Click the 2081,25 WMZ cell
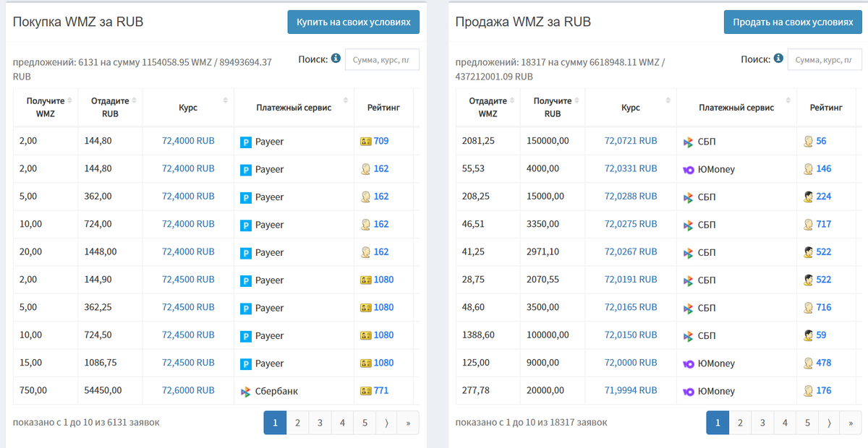The height and width of the screenshot is (448, 868). click(488, 141)
